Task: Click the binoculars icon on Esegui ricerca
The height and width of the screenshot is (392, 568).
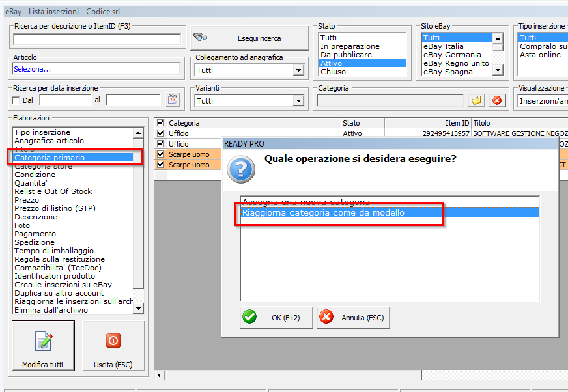Action: coord(200,37)
